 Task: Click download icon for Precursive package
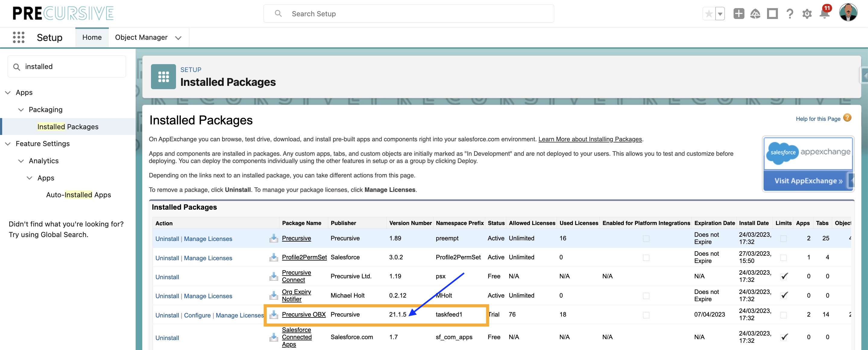tap(274, 239)
